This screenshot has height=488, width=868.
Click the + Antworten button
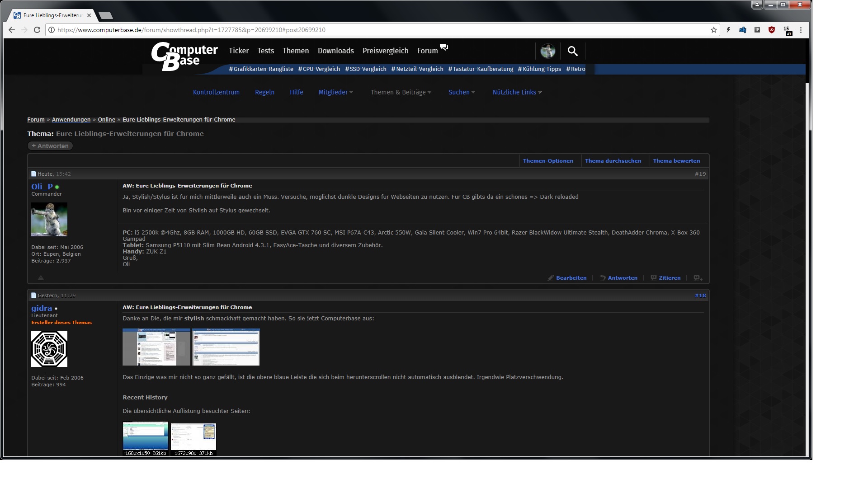(50, 146)
